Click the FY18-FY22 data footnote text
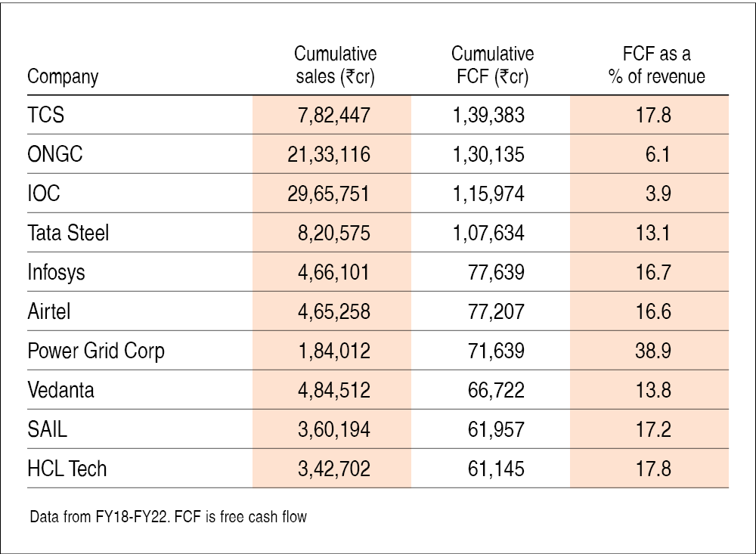756x554 pixels. point(168,519)
